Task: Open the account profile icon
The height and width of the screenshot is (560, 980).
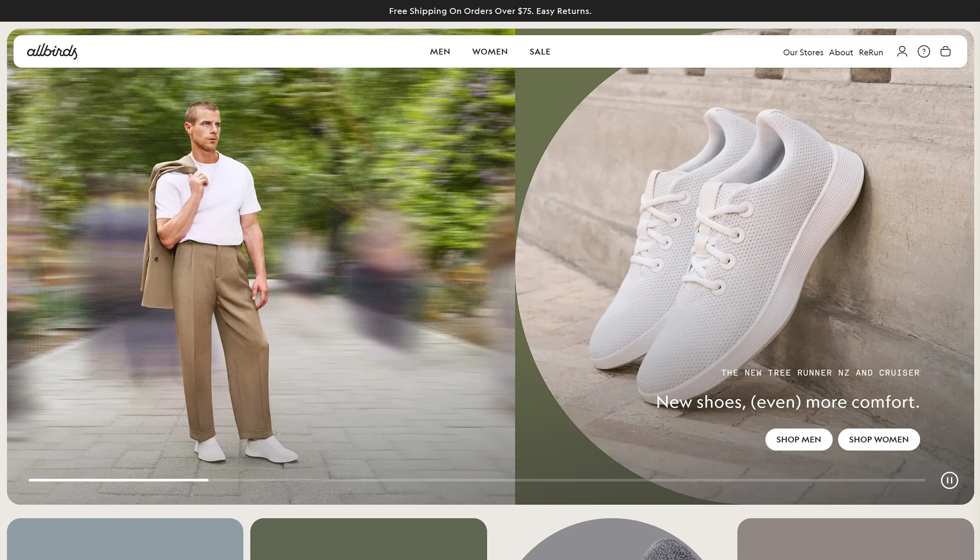Action: click(x=902, y=51)
